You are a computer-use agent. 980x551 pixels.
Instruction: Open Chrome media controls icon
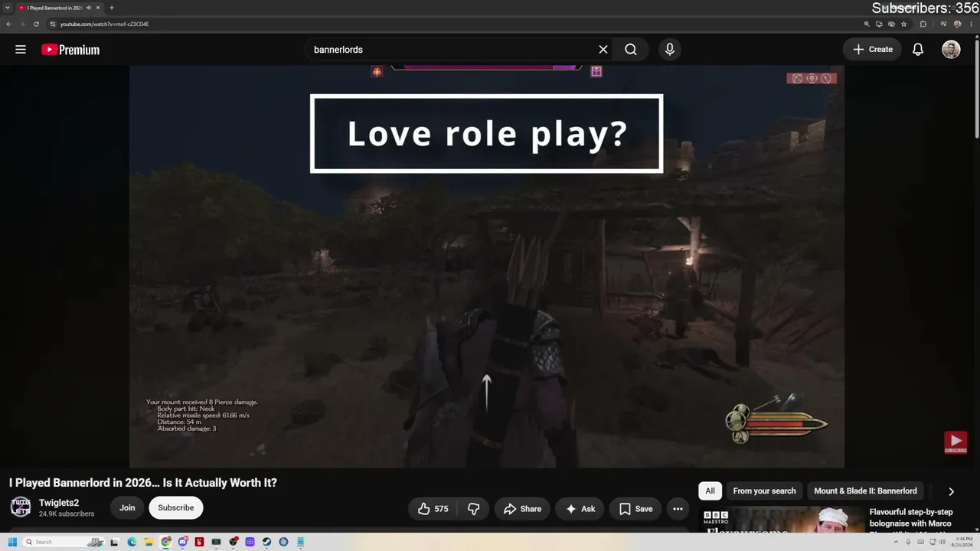943,24
